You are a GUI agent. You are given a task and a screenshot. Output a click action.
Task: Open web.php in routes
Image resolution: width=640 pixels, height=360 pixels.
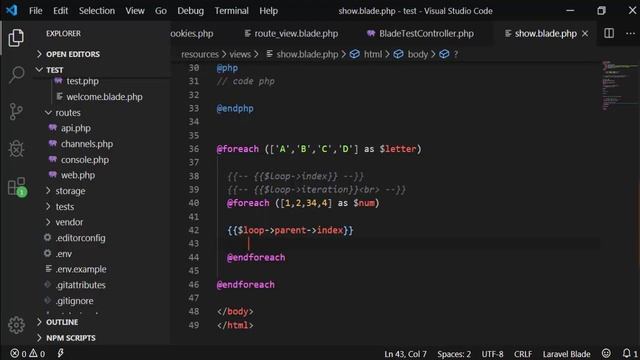click(x=78, y=175)
